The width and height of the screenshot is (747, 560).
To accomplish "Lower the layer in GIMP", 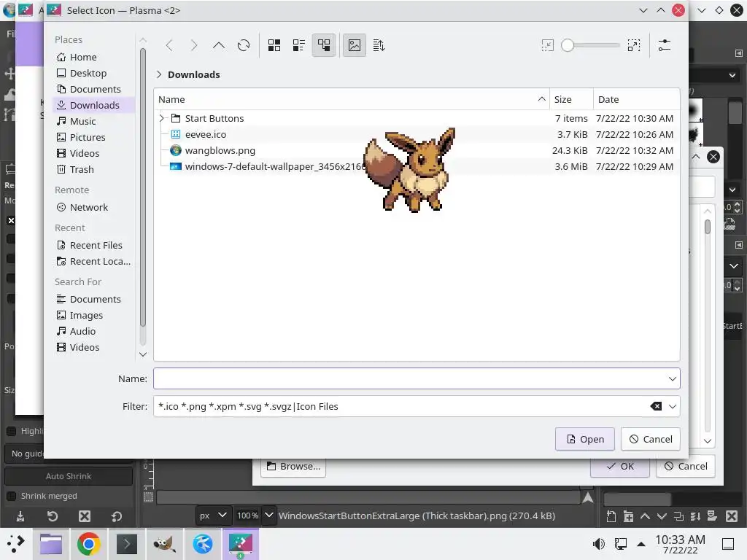I will 662,516.
